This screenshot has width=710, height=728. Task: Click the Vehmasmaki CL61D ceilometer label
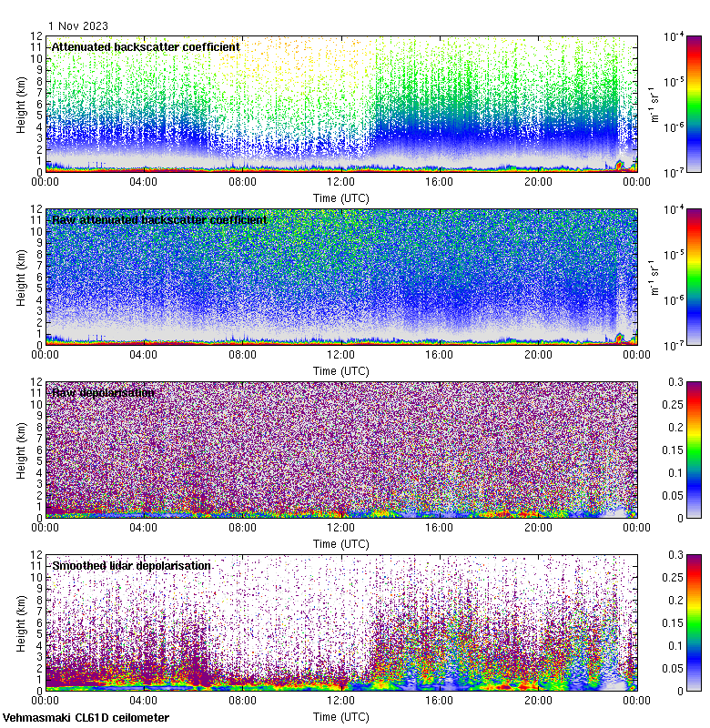click(x=86, y=718)
